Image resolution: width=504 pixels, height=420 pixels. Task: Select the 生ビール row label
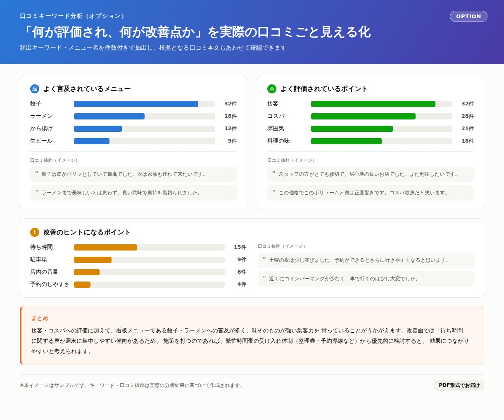point(41,141)
